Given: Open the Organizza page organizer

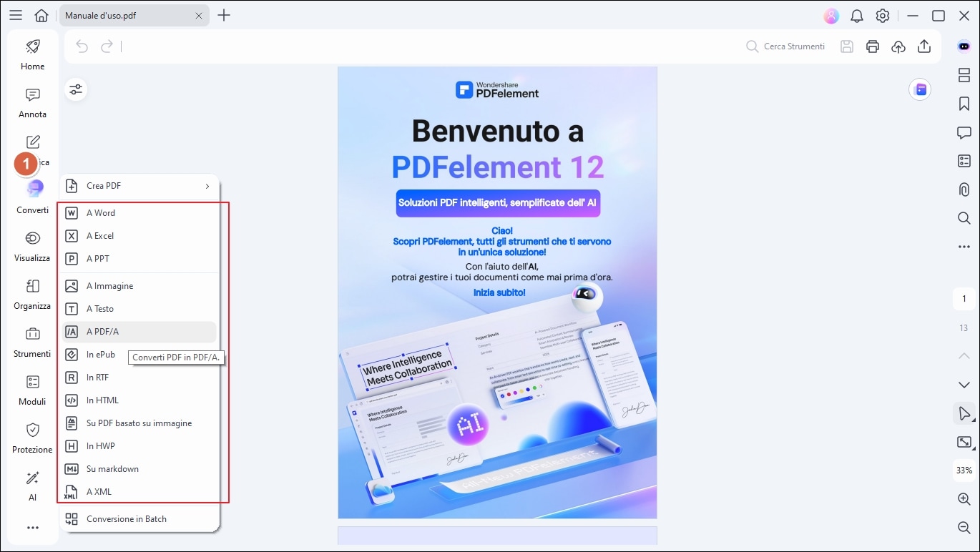Looking at the screenshot, I should point(31,295).
